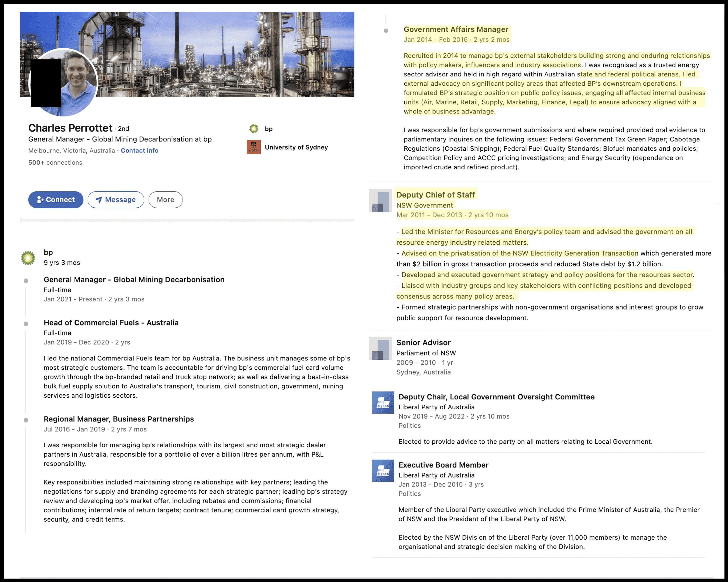
Task: Click the Government Affairs Manager title
Action: point(456,29)
